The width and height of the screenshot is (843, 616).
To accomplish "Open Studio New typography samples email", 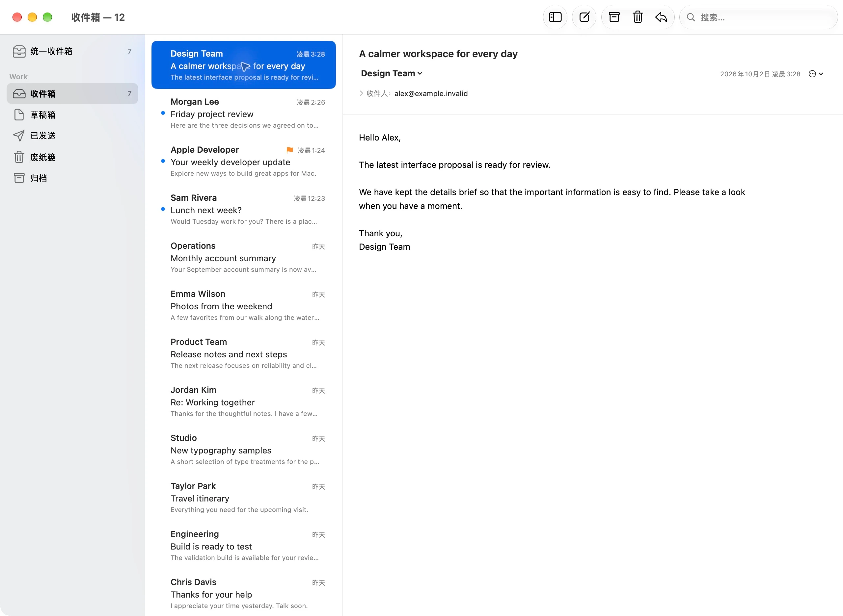I will 243,450.
